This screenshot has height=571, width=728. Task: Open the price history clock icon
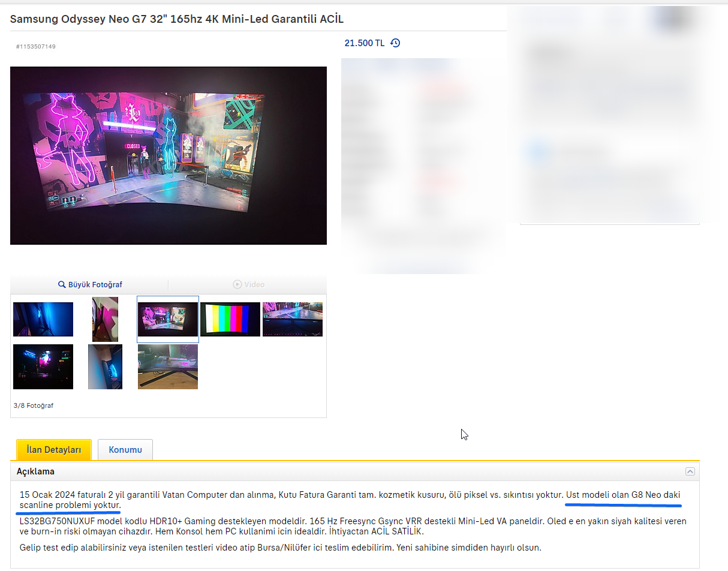[395, 43]
